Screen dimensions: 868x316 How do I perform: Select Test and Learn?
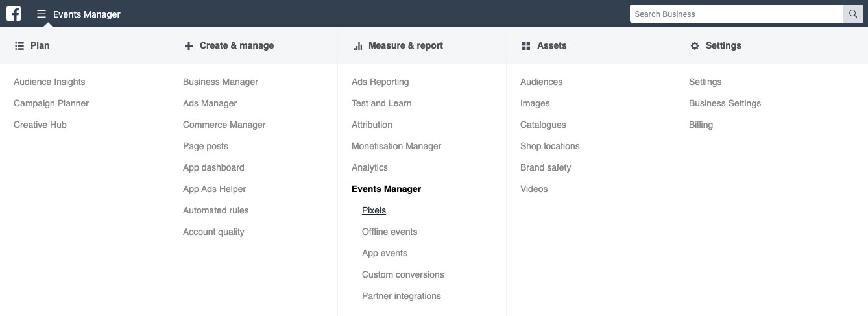coord(381,103)
